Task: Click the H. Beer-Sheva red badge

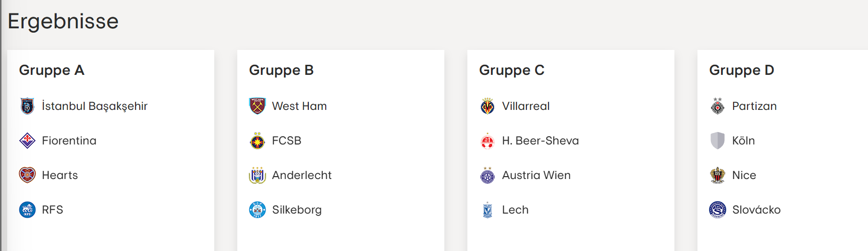Action: click(488, 141)
